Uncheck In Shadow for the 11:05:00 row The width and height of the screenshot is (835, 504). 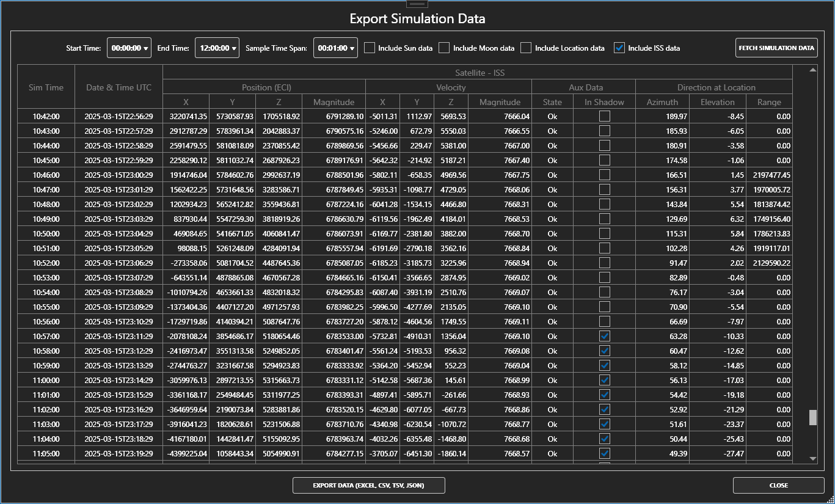pos(604,453)
